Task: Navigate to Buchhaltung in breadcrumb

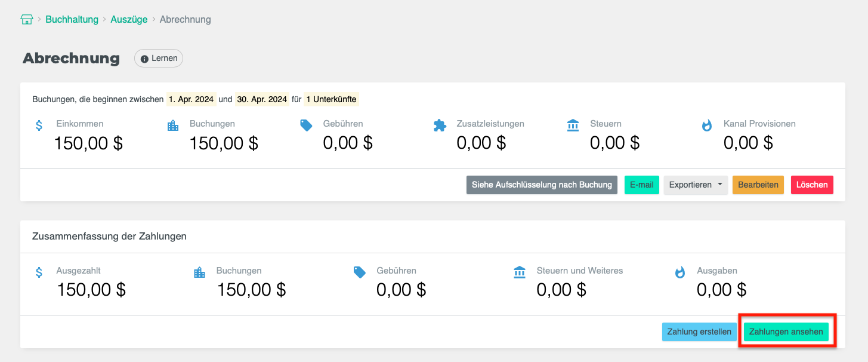Action: (72, 19)
